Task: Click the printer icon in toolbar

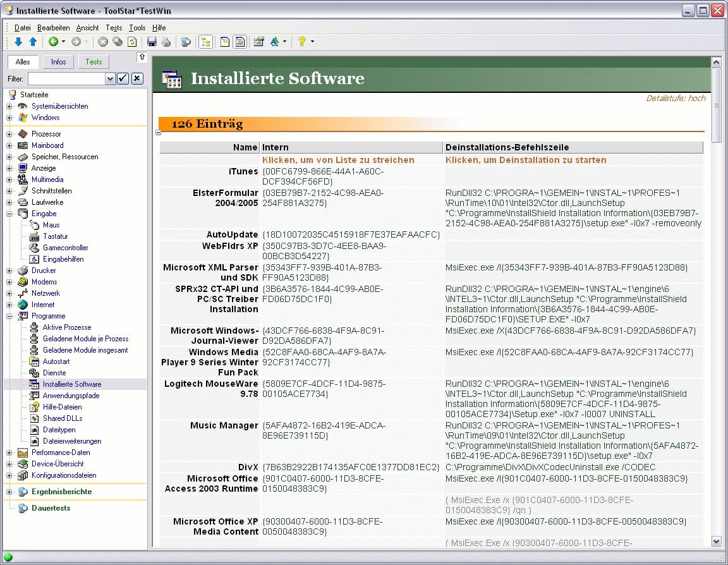Action: 166,42
